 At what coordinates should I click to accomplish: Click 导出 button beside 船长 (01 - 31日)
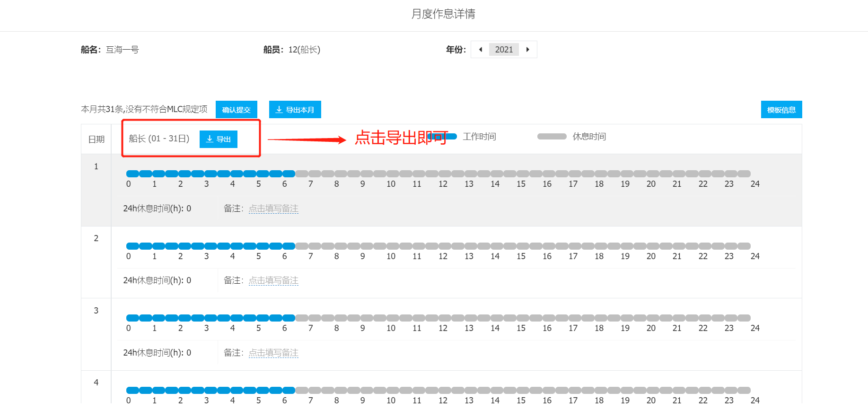(x=219, y=139)
